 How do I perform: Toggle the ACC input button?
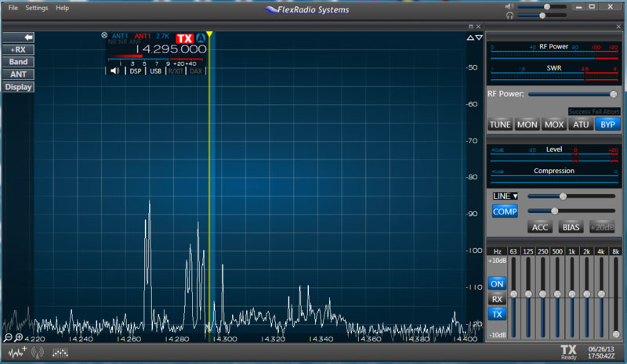(540, 227)
